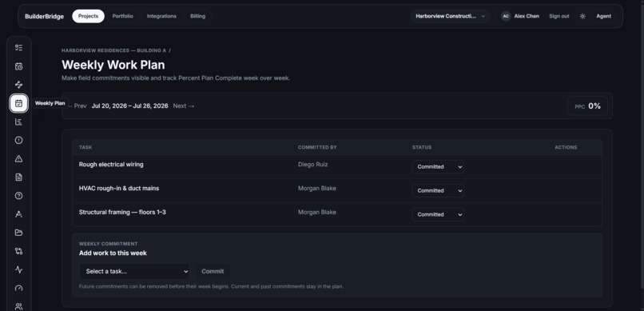This screenshot has width=644, height=311.
Task: Click the HVAC rough-in & duct mains task
Action: point(119,188)
